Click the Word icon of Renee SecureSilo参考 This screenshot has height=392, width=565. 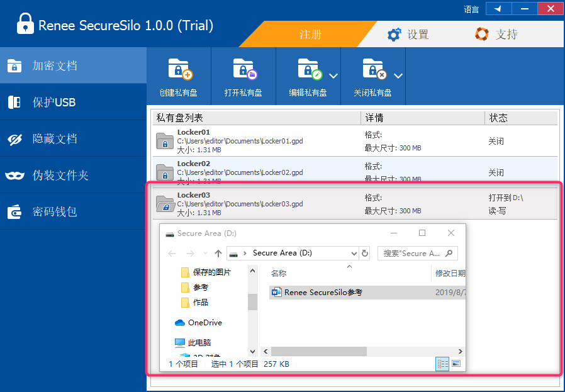pyautogui.click(x=276, y=292)
